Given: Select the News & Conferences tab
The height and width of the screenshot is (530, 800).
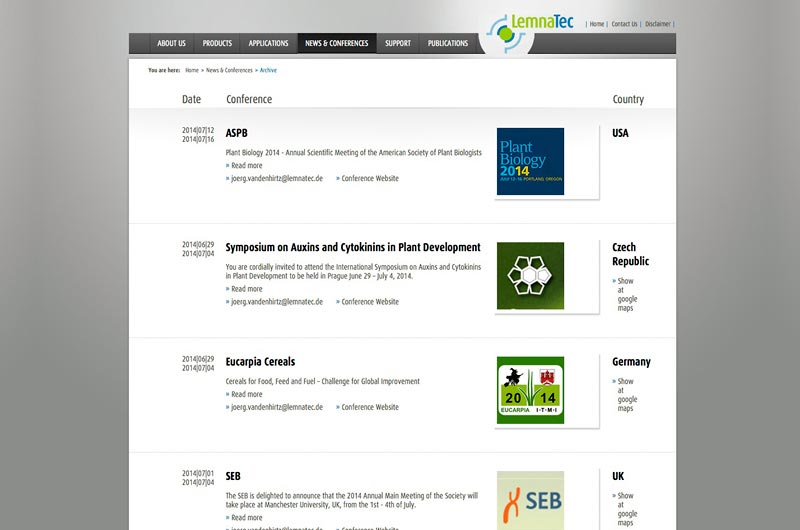Looking at the screenshot, I should [336, 44].
